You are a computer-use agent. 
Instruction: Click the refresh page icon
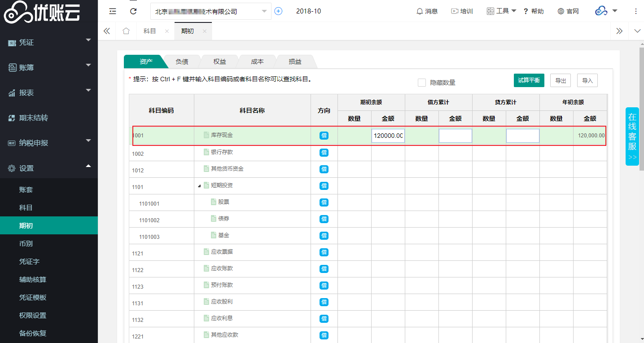[x=133, y=11]
